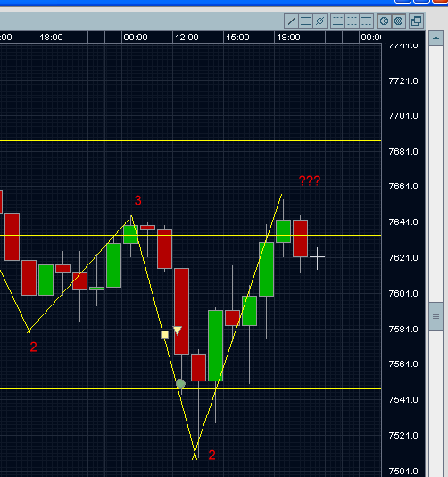Toggle the fully shaded octagon button
Viewport: 448px width, 477px height.
point(398,21)
